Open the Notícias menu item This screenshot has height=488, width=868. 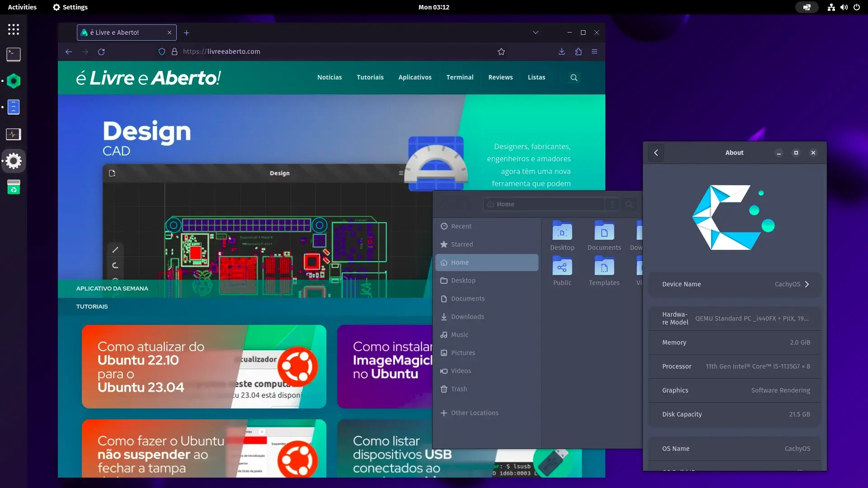tap(330, 77)
